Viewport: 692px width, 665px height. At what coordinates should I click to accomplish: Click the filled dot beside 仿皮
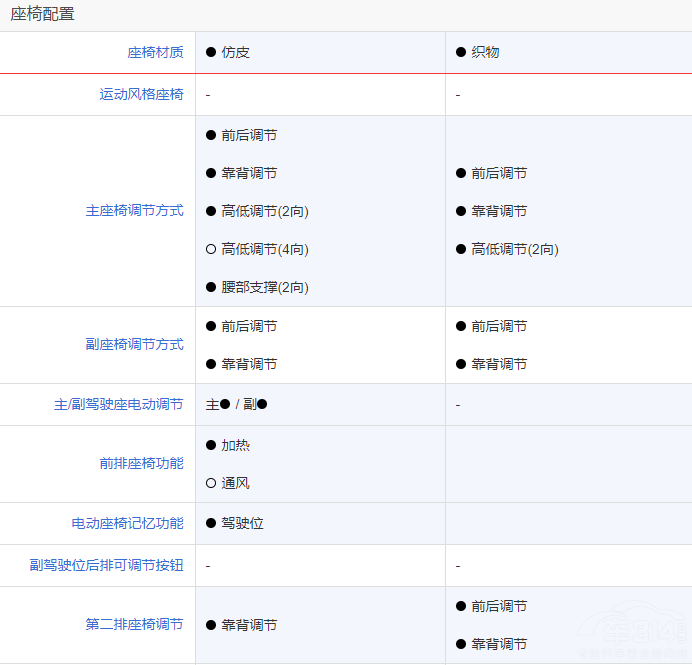click(211, 52)
